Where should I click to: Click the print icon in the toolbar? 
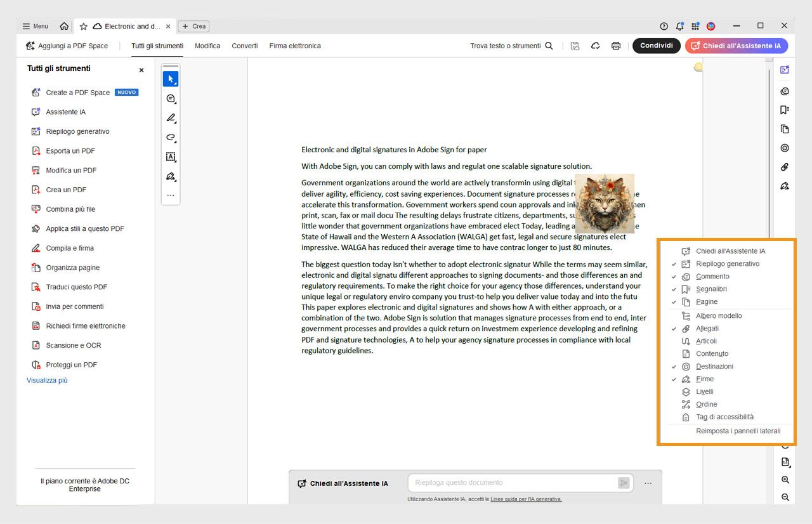(x=615, y=46)
